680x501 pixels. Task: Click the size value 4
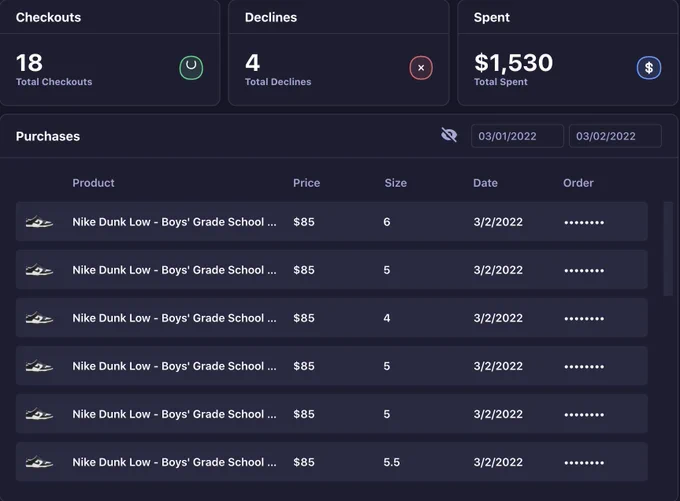click(387, 318)
